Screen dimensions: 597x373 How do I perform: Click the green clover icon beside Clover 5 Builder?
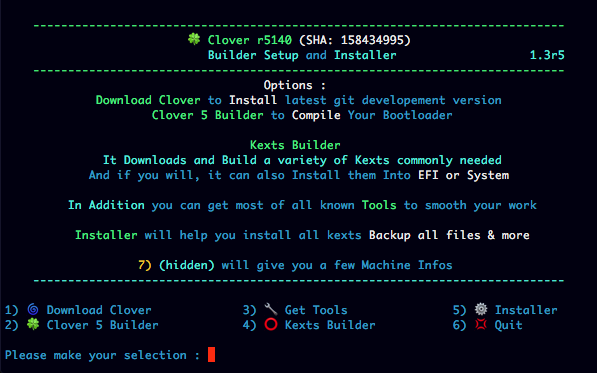click(33, 324)
